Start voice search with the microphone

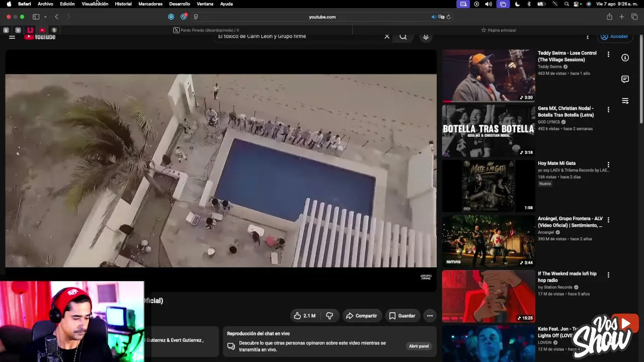(426, 36)
